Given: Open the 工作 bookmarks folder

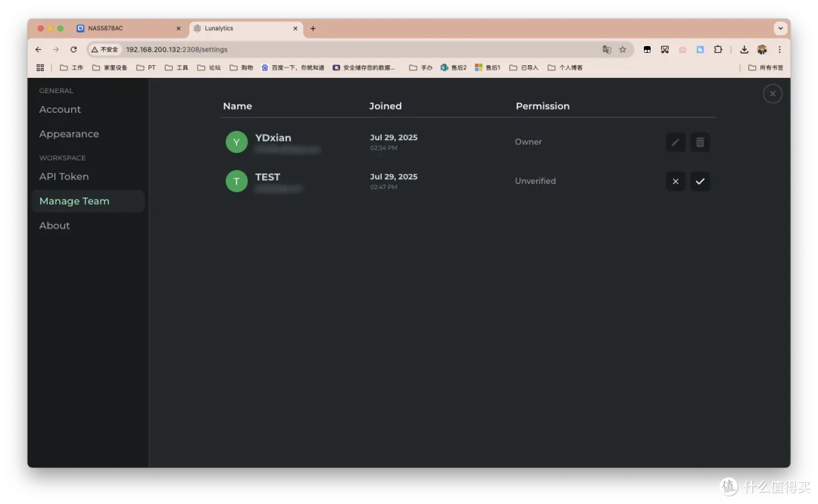Looking at the screenshot, I should click(x=71, y=68).
